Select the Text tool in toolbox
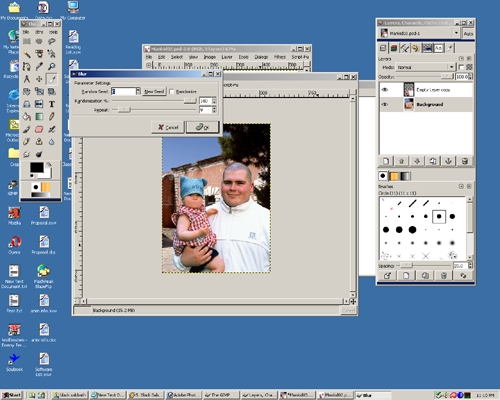This screenshot has height=400, width=500. 52,104
